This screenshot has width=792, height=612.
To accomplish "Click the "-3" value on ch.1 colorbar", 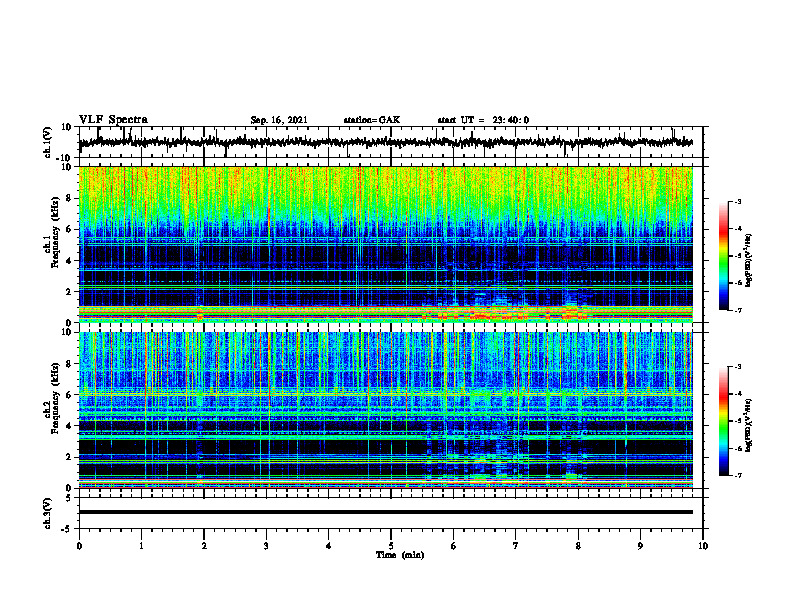I will coord(738,201).
